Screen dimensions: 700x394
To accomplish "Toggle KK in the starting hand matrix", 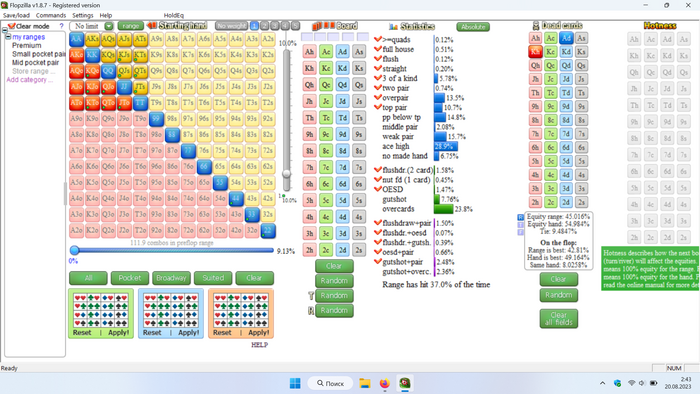I will [x=92, y=55].
